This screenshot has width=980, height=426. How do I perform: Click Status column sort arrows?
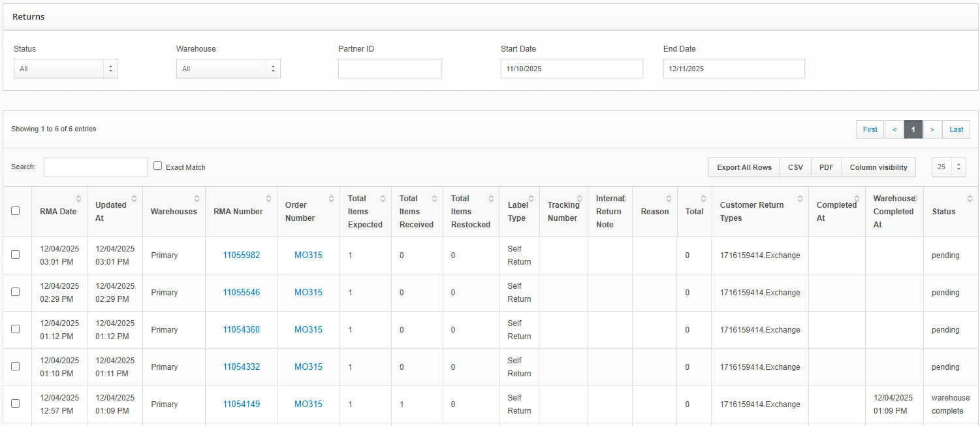[970, 199]
